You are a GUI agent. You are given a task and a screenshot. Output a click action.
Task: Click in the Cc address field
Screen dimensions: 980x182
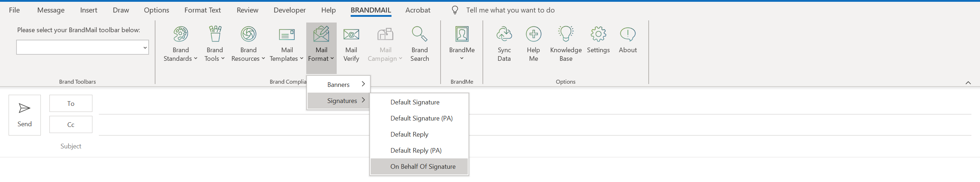pyautogui.click(x=535, y=126)
